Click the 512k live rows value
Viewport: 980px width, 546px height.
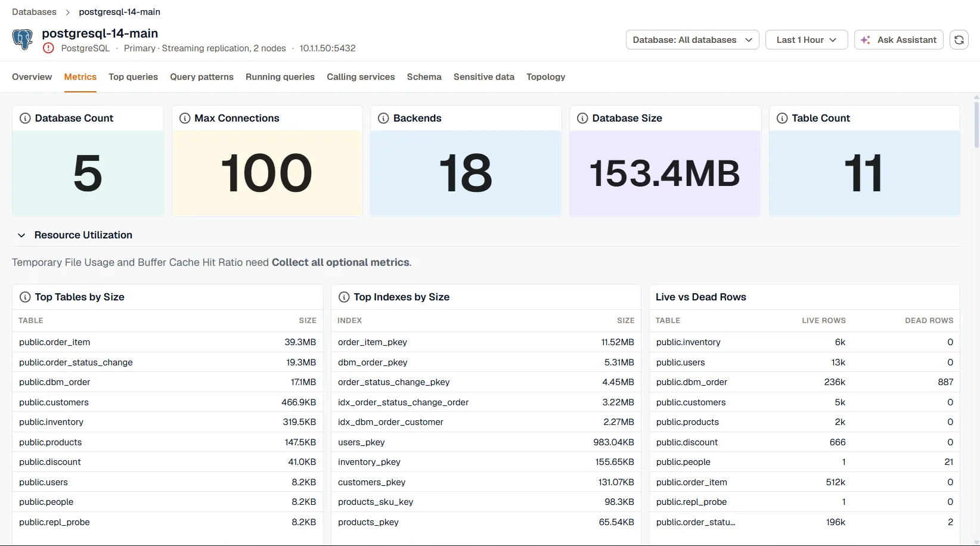coord(836,482)
